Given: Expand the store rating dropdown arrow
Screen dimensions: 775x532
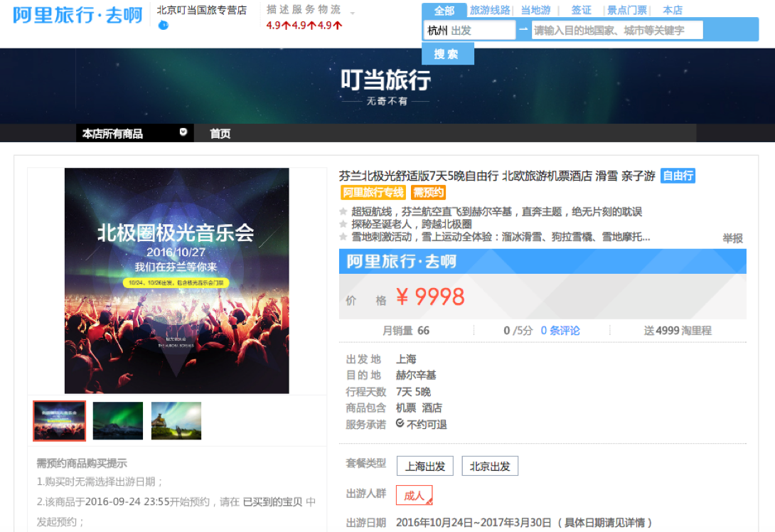Looking at the screenshot, I should tap(353, 14).
